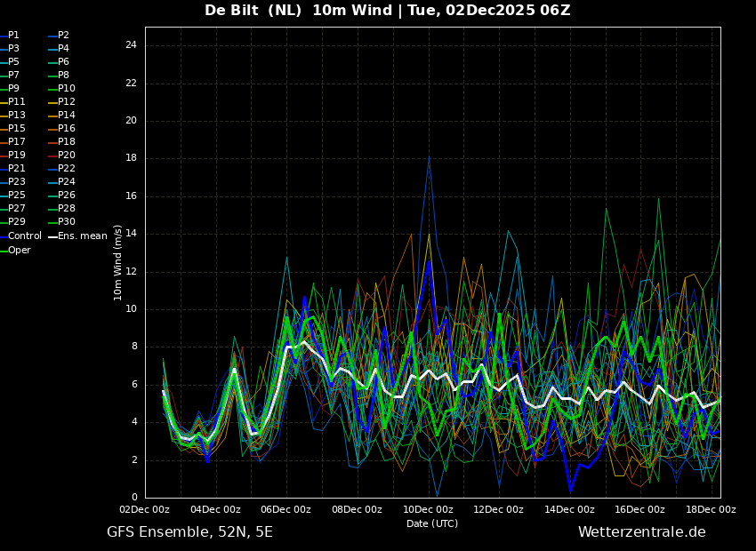Click the 12 value on the y-axis
This screenshot has width=756, height=551.
pyautogui.click(x=131, y=271)
